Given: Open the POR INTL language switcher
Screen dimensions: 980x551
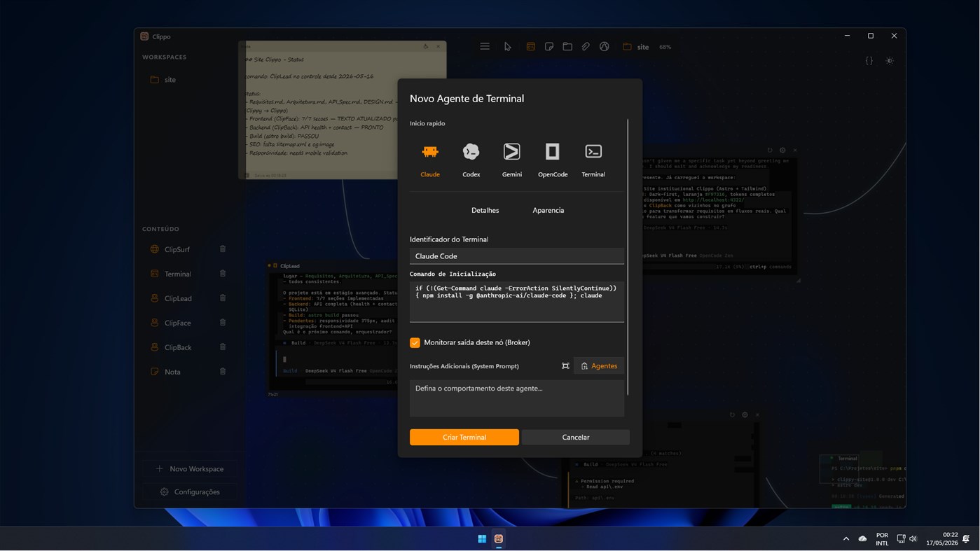Looking at the screenshot, I should pyautogui.click(x=882, y=538).
